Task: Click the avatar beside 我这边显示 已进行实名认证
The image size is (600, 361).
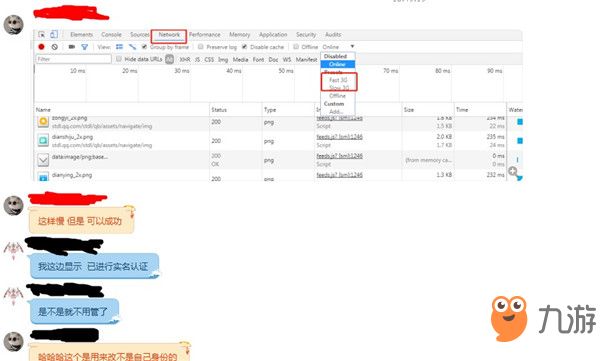Action: click(x=13, y=250)
